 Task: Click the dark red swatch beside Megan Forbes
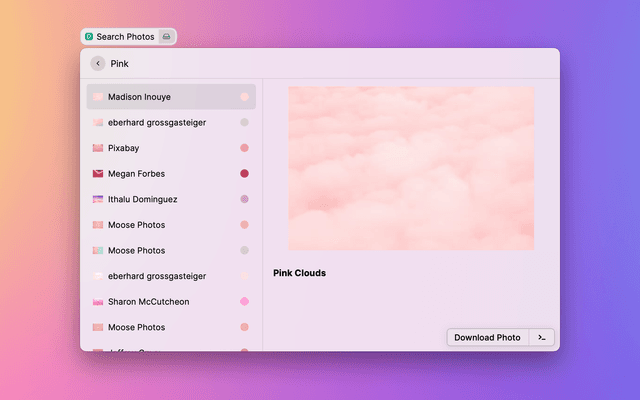pos(244,174)
